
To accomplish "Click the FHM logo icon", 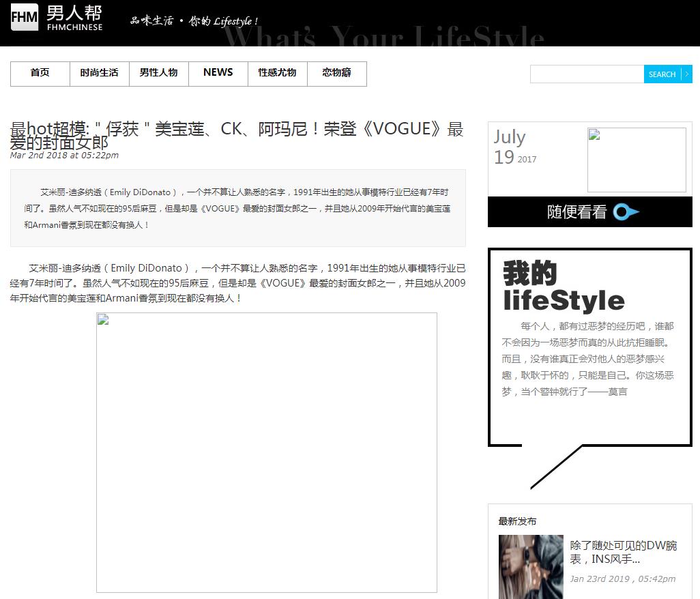I will (x=25, y=17).
